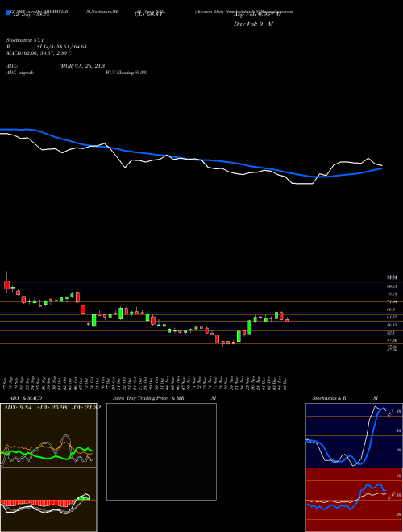Click the 'CL: 60.81' closing price label
This screenshot has height=532, width=403.
pyautogui.click(x=148, y=15)
